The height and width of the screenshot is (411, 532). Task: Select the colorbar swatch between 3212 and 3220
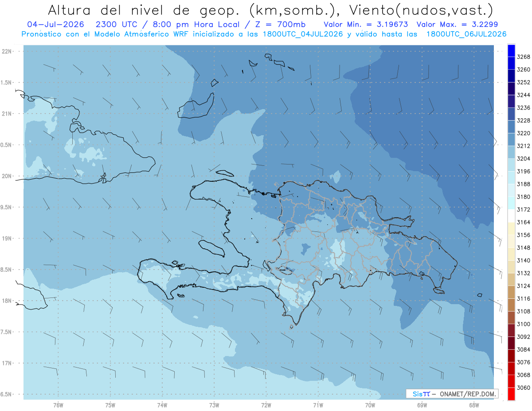click(511, 140)
